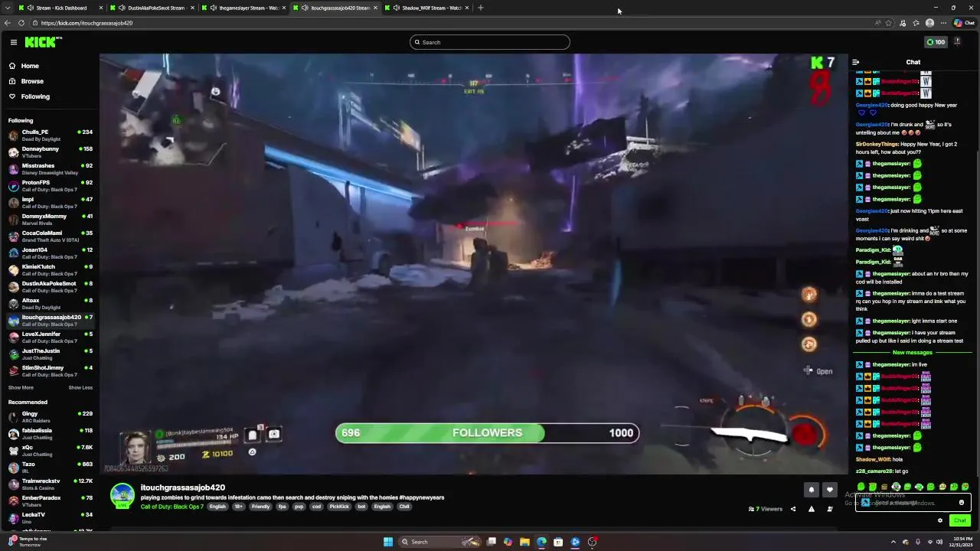Click the green Chat send button

coord(960,520)
